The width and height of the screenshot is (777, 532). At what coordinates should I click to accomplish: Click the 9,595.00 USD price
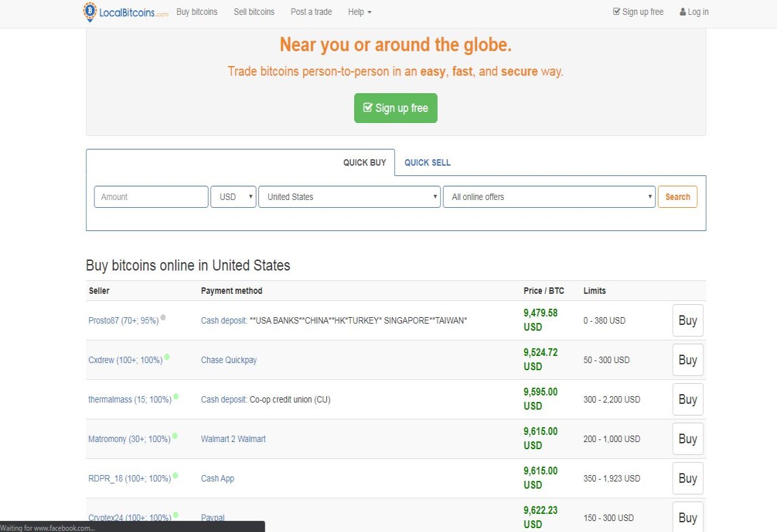541,399
